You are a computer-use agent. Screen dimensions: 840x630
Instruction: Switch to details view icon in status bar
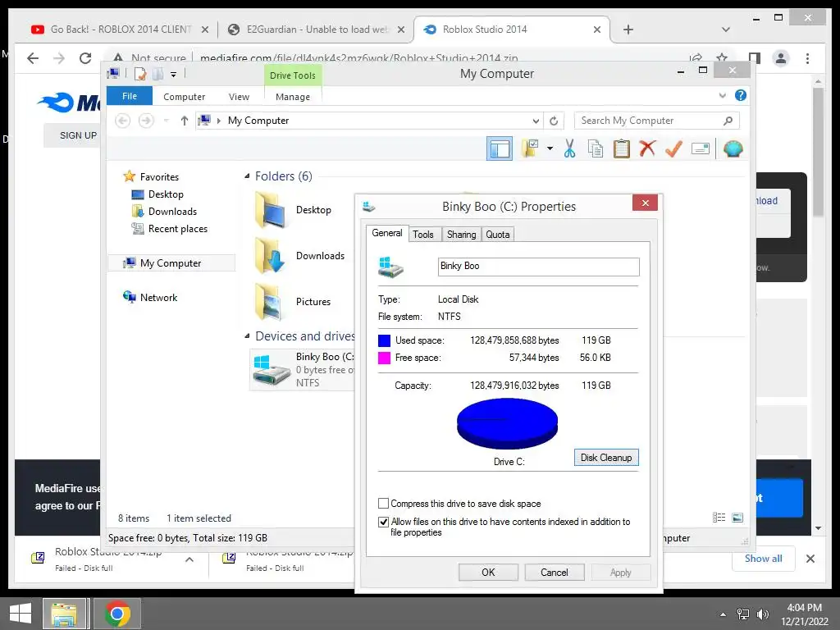point(719,518)
